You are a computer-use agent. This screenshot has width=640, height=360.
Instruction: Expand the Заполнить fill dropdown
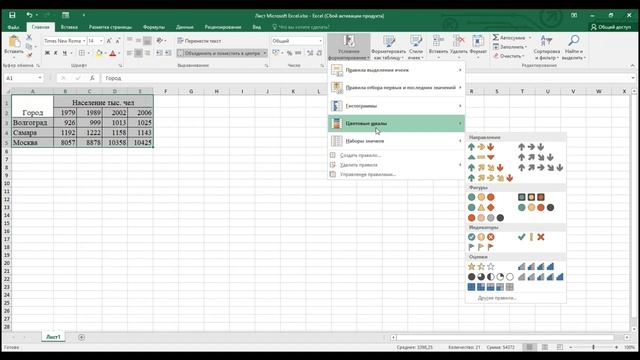click(525, 47)
